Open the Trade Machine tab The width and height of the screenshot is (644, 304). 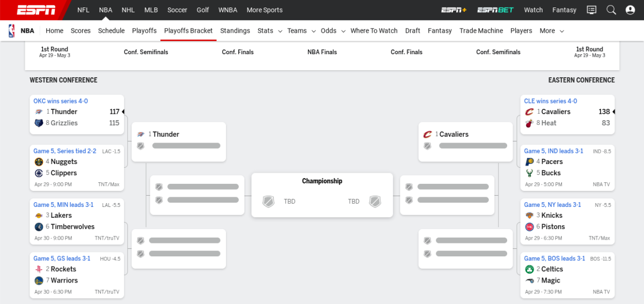pyautogui.click(x=481, y=31)
